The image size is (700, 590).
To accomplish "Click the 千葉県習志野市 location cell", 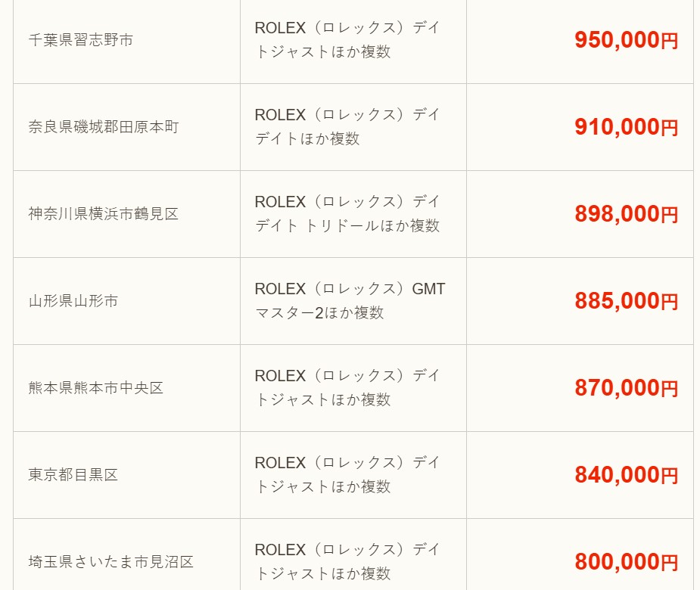I will (127, 40).
